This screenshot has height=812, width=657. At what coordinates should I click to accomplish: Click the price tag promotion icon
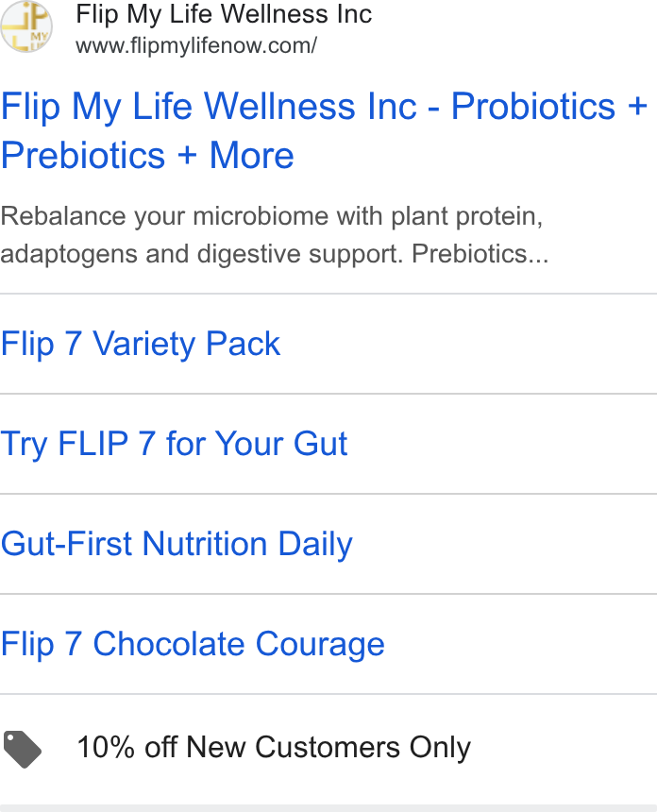23,749
